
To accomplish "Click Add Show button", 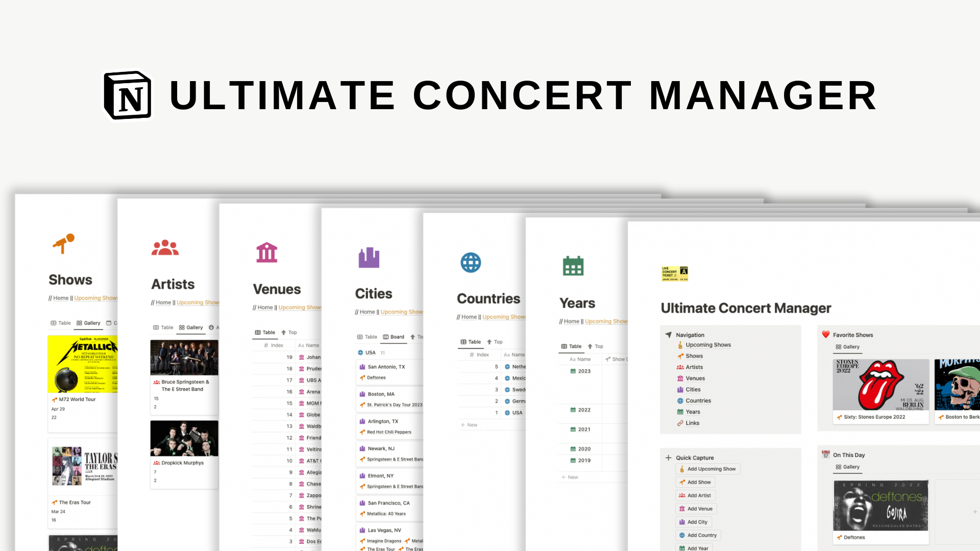I will point(695,482).
